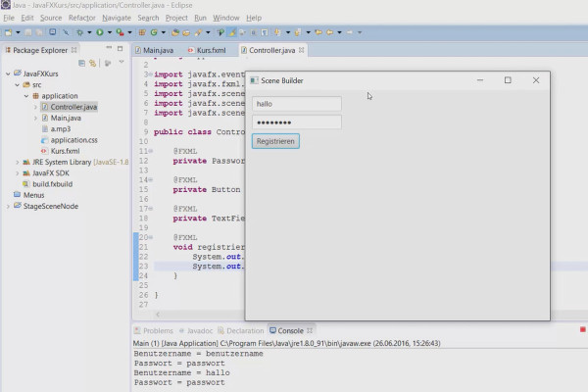588x392 pixels.
Task: Fold the import block at line 3
Action: [x=150, y=74]
